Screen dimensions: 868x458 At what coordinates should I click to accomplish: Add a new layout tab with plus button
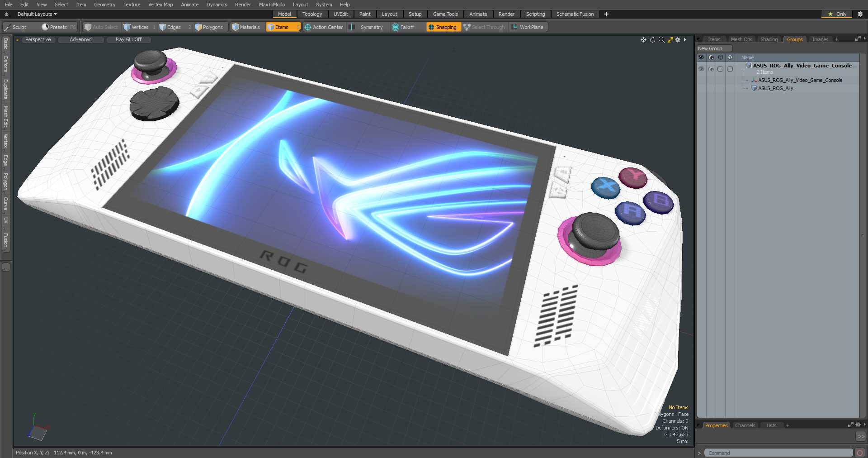[606, 14]
